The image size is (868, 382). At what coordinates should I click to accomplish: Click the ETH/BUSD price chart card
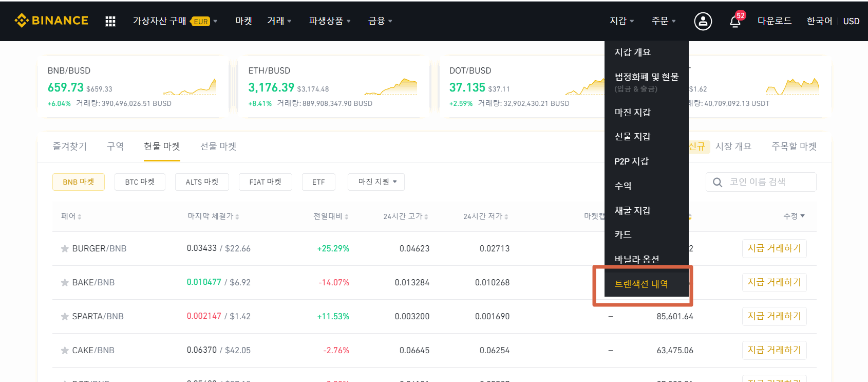pos(332,86)
